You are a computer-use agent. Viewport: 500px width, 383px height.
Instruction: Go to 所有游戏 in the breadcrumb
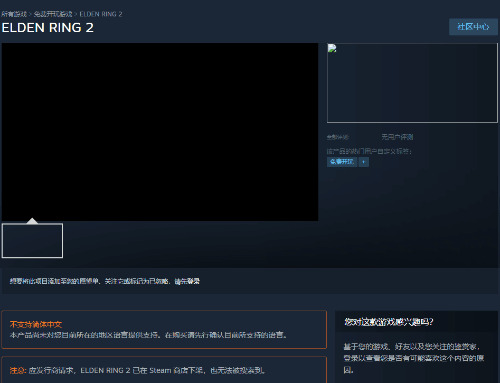14,14
